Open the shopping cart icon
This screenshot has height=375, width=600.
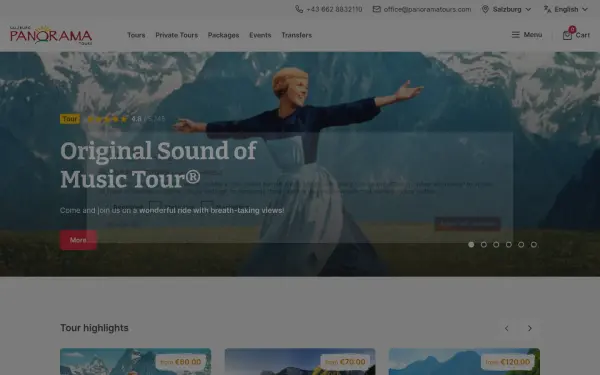[567, 36]
